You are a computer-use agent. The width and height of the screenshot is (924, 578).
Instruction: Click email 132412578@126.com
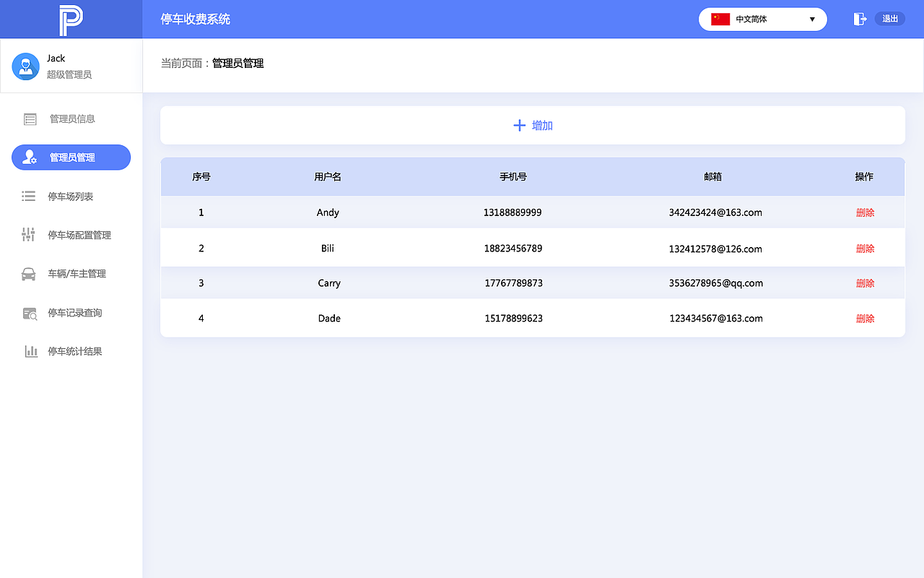(x=715, y=249)
